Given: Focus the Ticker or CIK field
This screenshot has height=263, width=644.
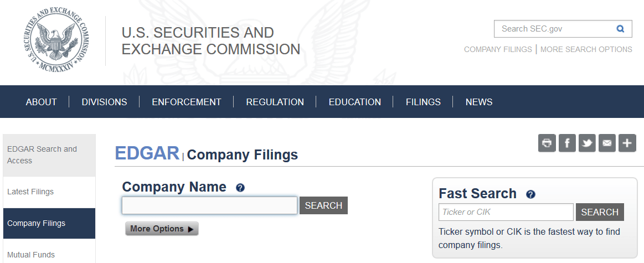Looking at the screenshot, I should click(506, 212).
